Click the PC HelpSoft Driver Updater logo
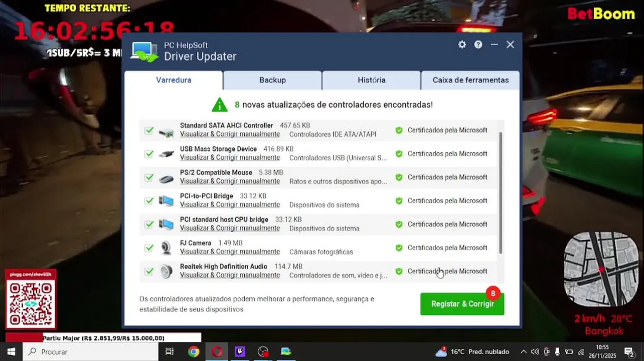Image resolution: width=644 pixels, height=361 pixels. pyautogui.click(x=144, y=52)
